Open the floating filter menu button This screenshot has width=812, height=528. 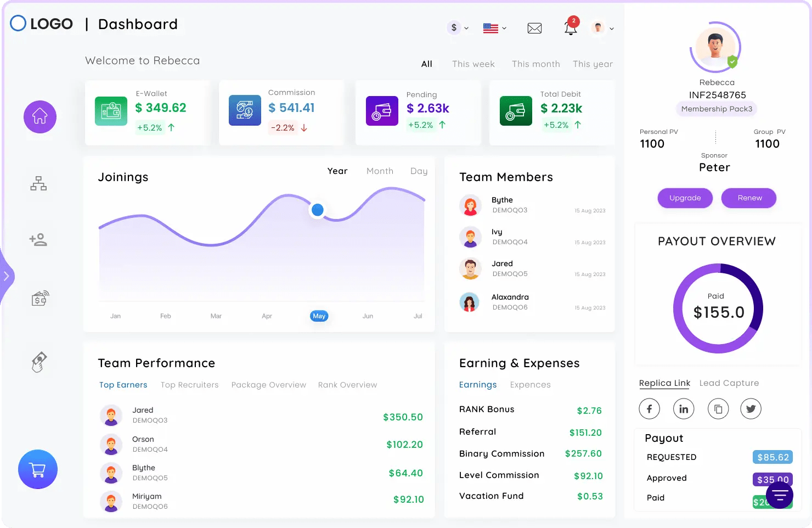pyautogui.click(x=780, y=495)
